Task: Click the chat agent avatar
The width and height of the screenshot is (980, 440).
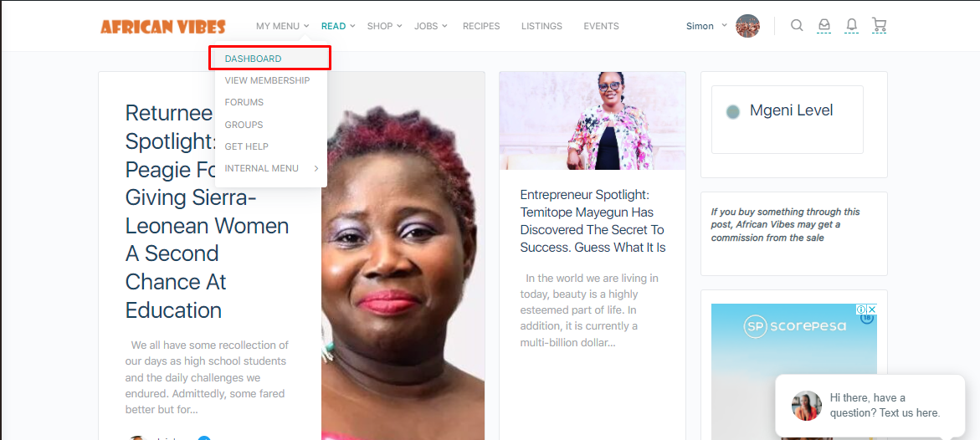Action: pyautogui.click(x=806, y=406)
